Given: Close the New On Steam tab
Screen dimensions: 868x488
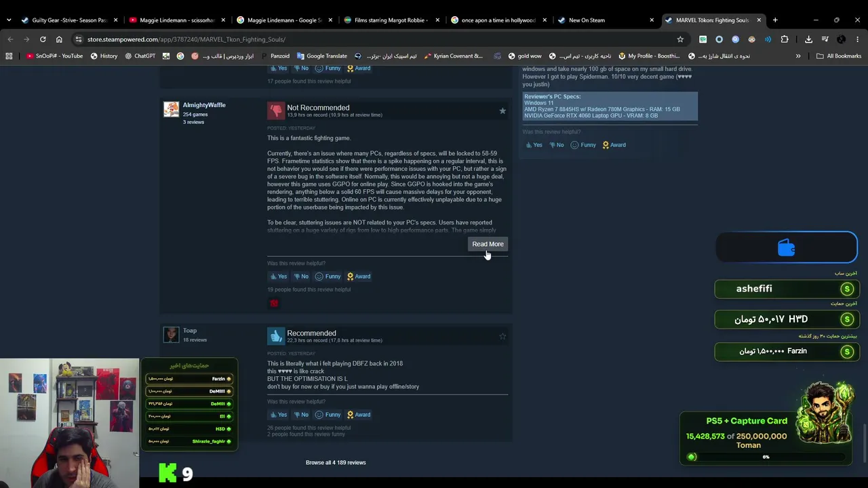Looking at the screenshot, I should point(652,20).
